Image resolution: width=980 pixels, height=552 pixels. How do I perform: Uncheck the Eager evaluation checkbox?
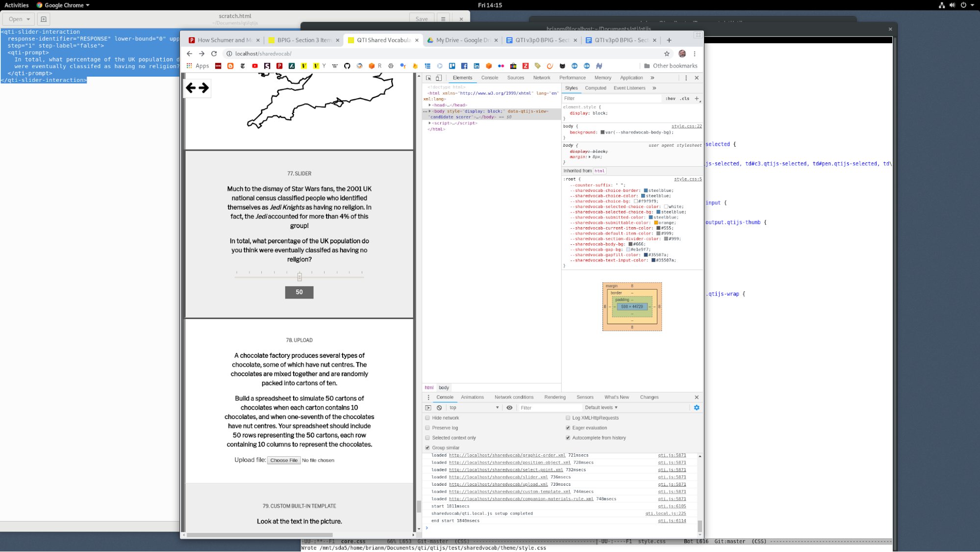coord(568,428)
